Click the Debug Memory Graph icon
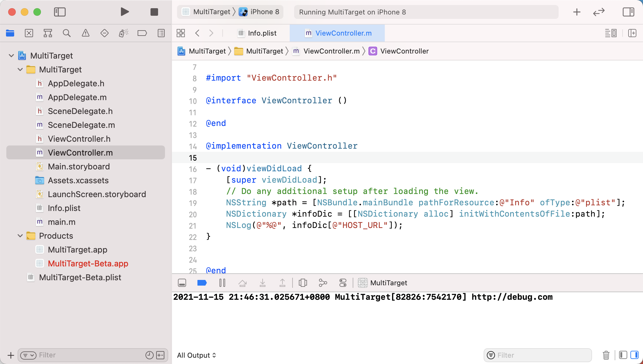643x364 pixels. tap(323, 283)
